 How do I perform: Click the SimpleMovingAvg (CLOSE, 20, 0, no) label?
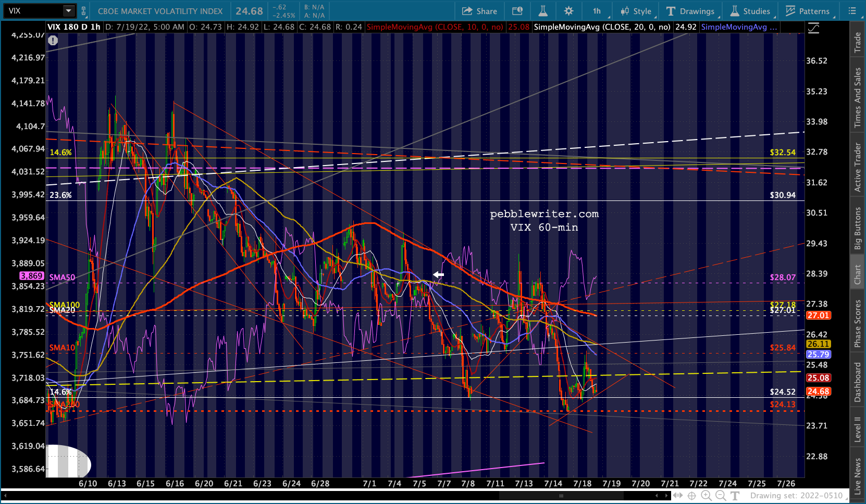[602, 27]
